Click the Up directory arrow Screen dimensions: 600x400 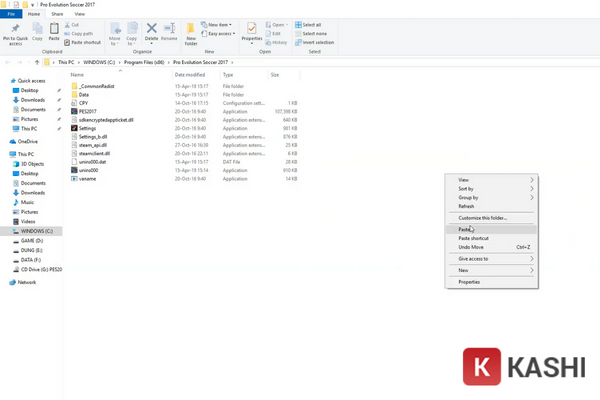click(37, 62)
